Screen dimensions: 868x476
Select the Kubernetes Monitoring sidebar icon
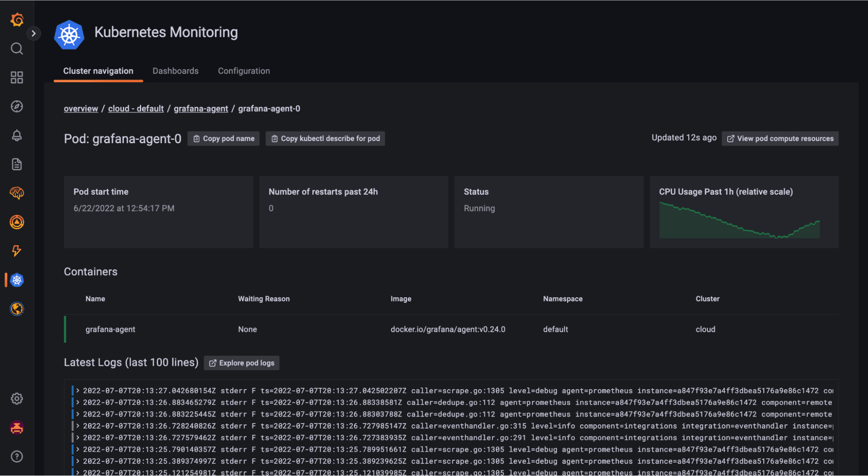click(x=17, y=280)
